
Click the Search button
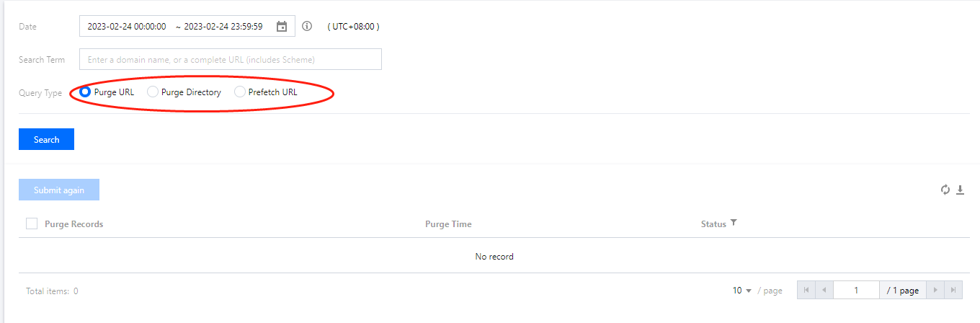(x=46, y=139)
